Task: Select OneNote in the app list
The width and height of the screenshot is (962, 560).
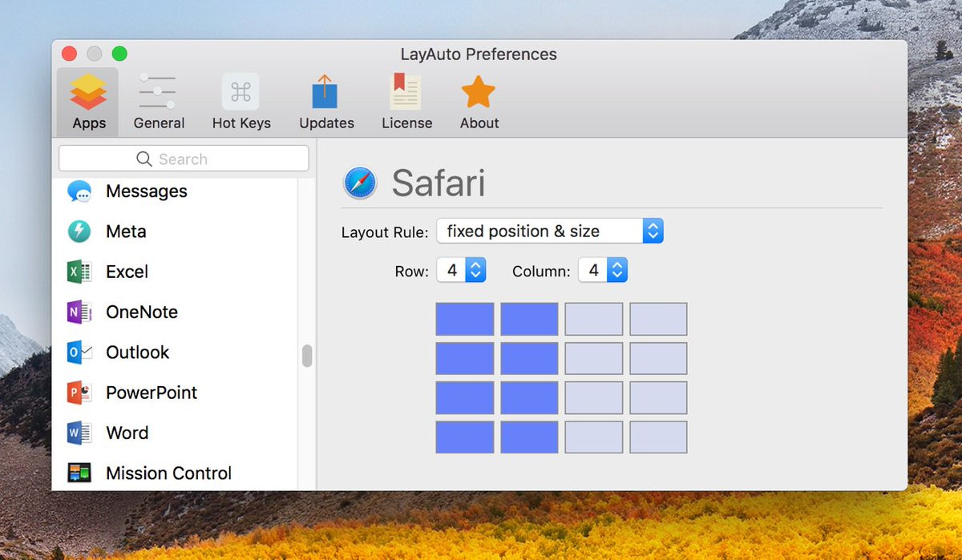Action: (175, 312)
